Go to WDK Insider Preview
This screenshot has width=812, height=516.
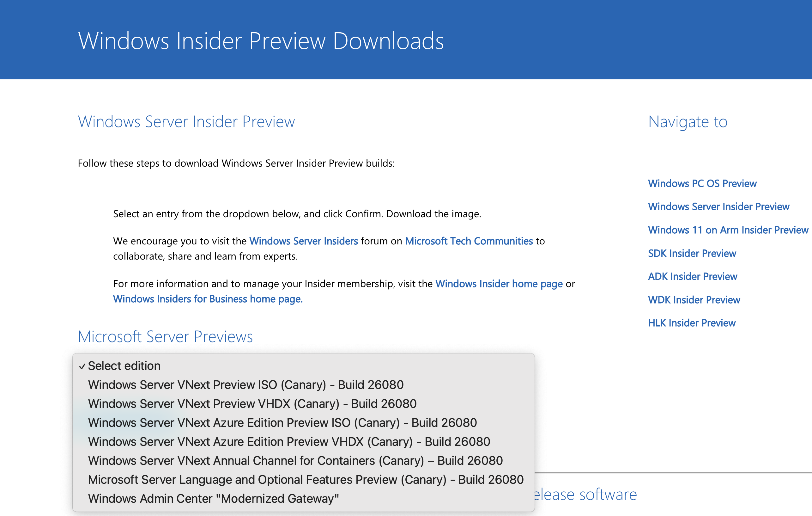694,300
